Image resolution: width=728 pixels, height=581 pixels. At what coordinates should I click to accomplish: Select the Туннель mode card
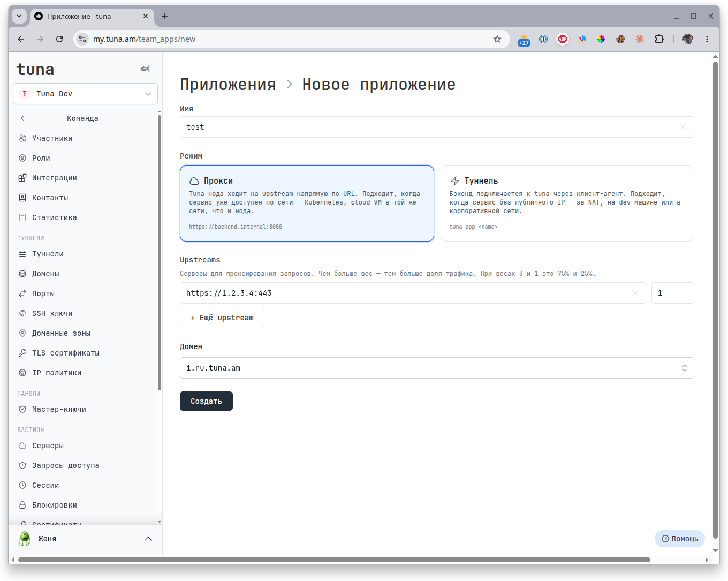point(567,203)
